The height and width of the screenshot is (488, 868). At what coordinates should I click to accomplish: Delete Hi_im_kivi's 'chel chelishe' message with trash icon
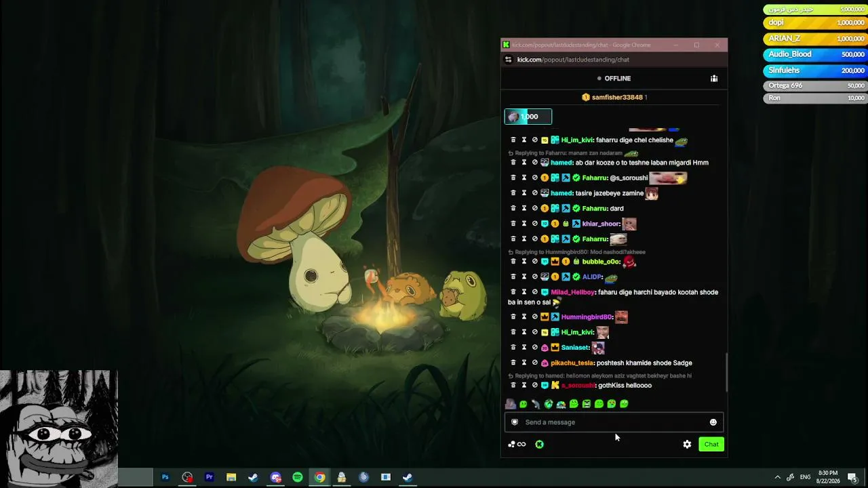(x=513, y=140)
